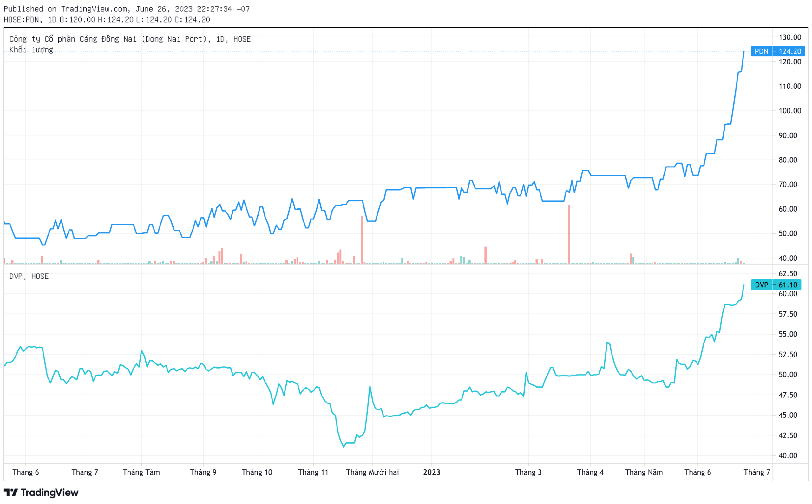Click the 130.00 price scale label
This screenshot has height=504, width=812.
pyautogui.click(x=790, y=37)
